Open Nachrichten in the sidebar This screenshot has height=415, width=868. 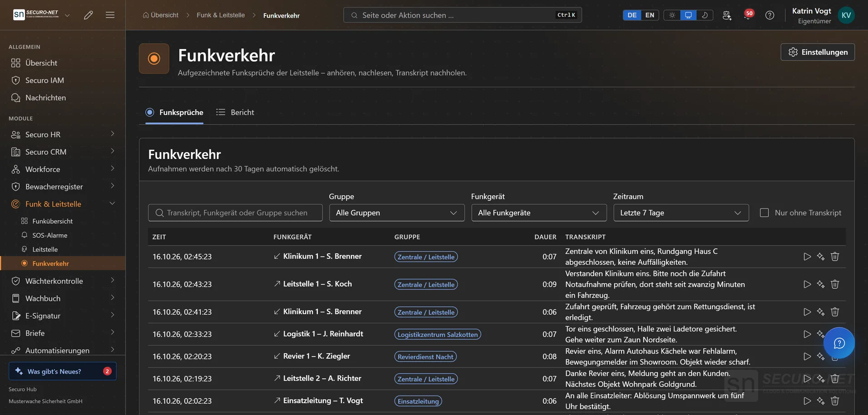click(63, 98)
